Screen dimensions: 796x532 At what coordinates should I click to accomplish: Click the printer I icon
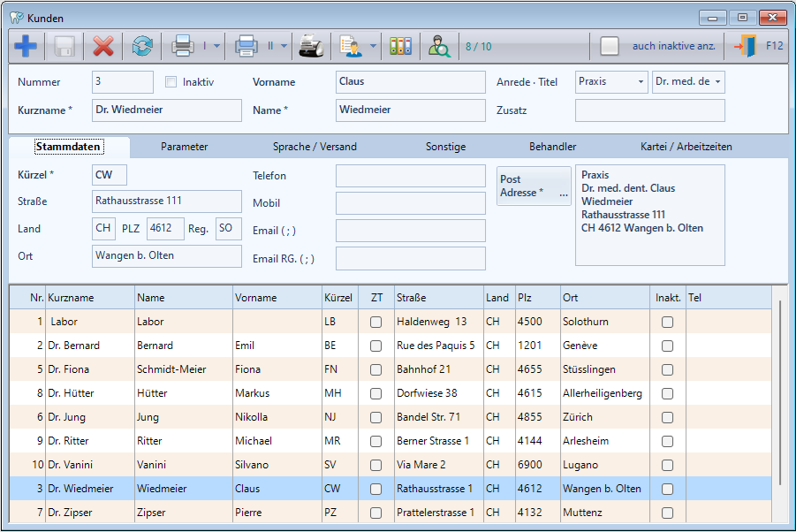click(183, 46)
